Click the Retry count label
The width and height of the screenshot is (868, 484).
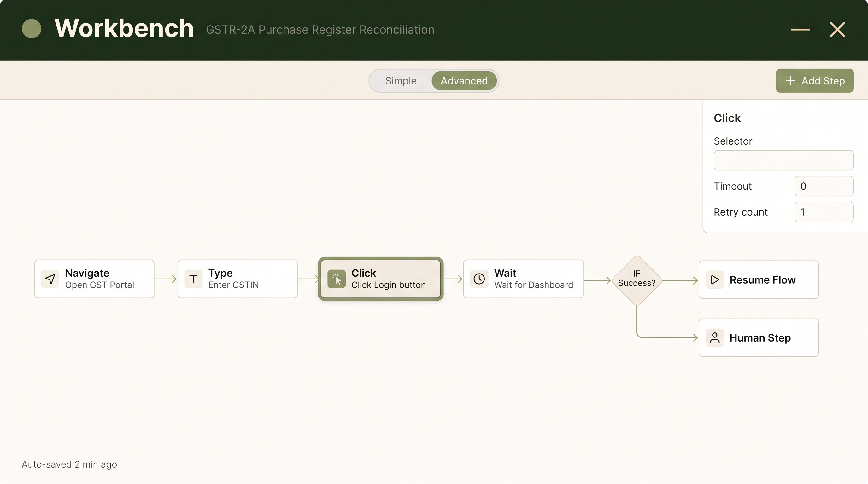click(741, 212)
